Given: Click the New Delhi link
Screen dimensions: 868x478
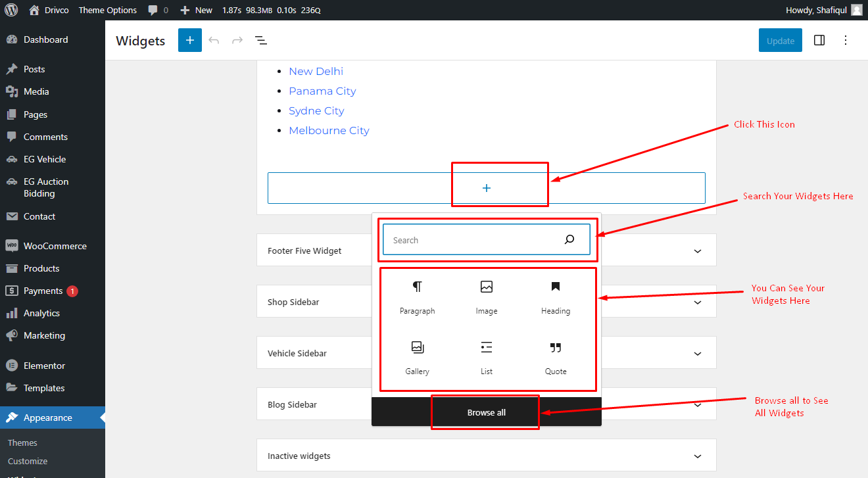Looking at the screenshot, I should (x=316, y=71).
